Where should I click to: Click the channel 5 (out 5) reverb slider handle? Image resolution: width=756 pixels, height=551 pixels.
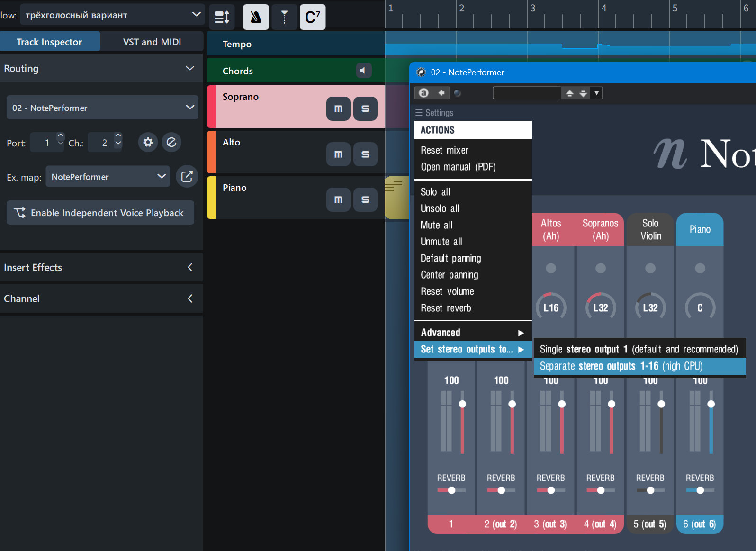click(651, 490)
